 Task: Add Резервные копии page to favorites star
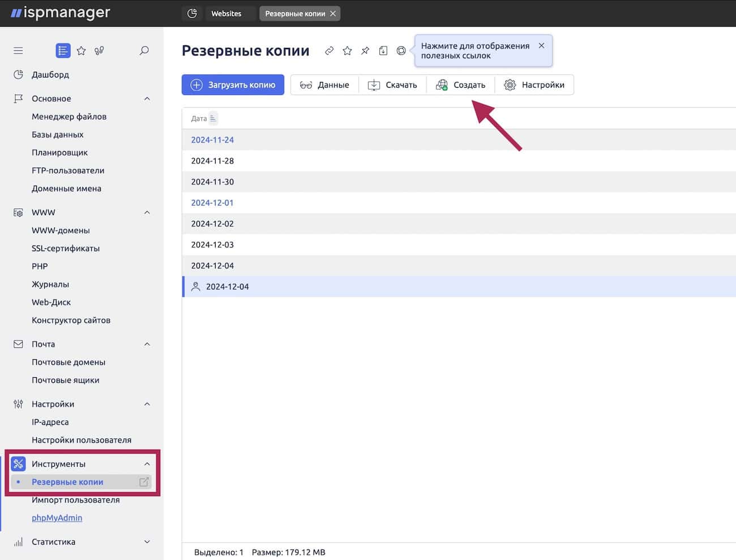coord(347,51)
